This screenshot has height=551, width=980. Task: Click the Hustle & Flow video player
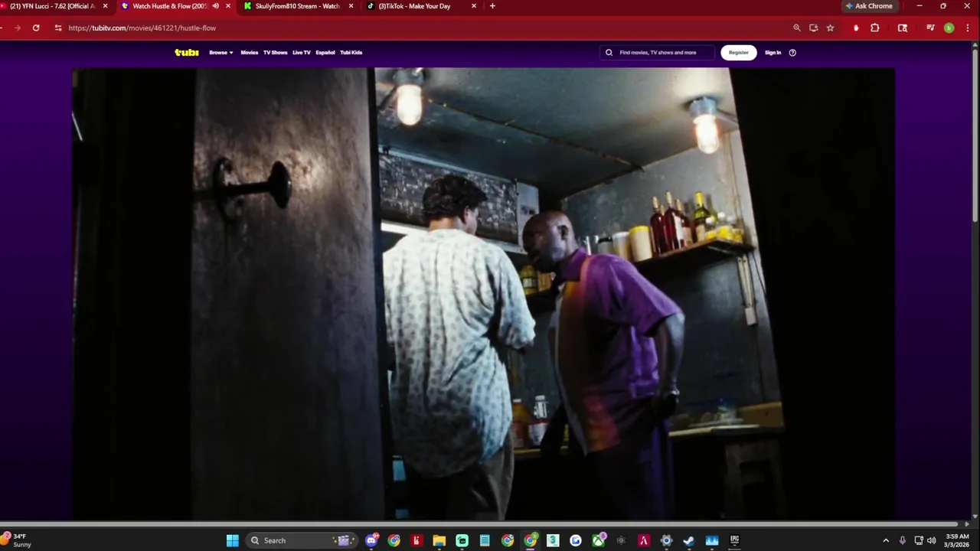(483, 294)
